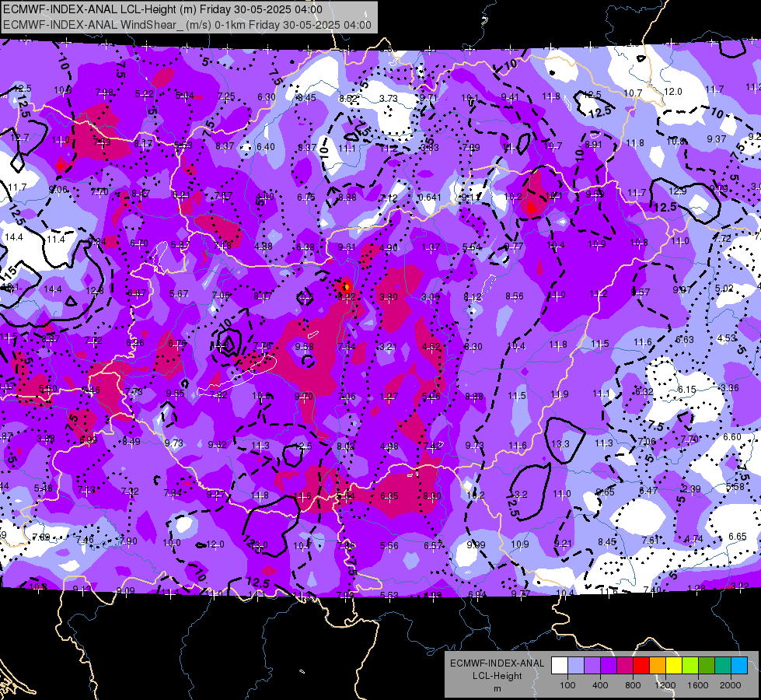Click the '5.02' value on the map

[x=724, y=288]
